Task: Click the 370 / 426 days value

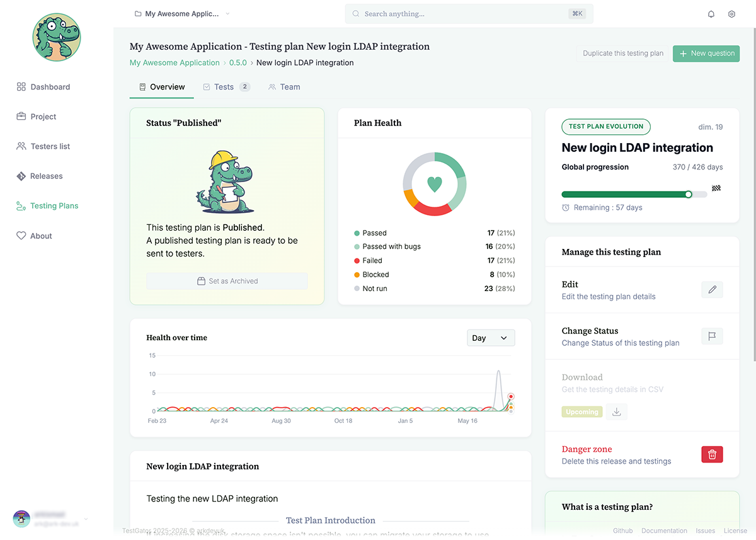Action: (x=698, y=168)
